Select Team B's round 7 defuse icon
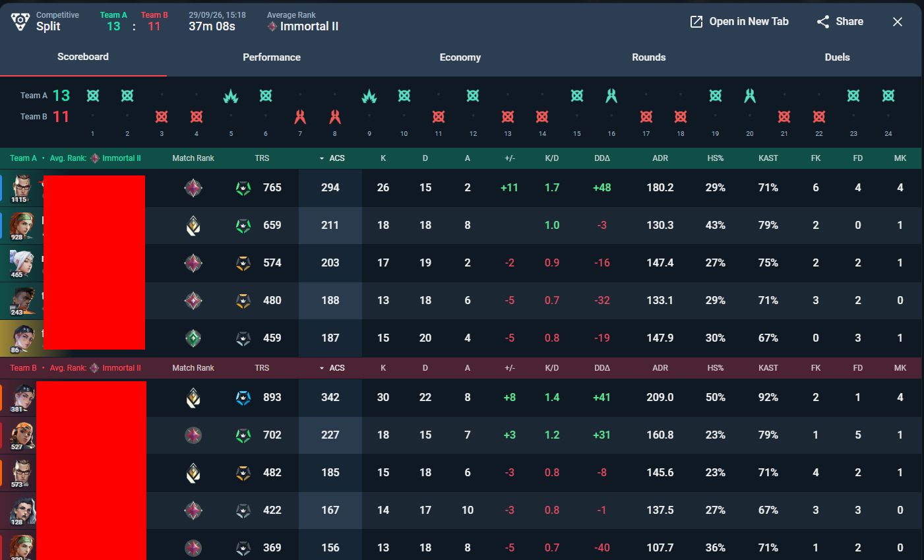This screenshot has height=560, width=924. point(300,117)
